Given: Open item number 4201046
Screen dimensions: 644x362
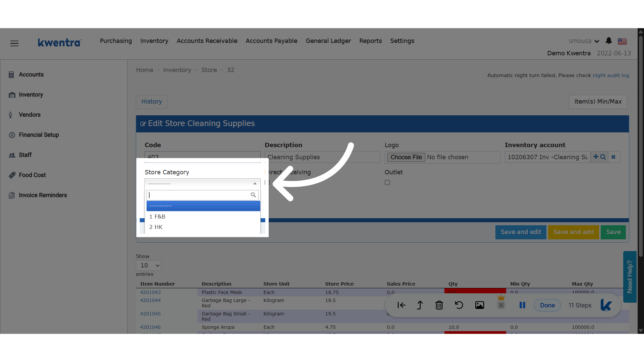Looking at the screenshot, I should coord(150,327).
